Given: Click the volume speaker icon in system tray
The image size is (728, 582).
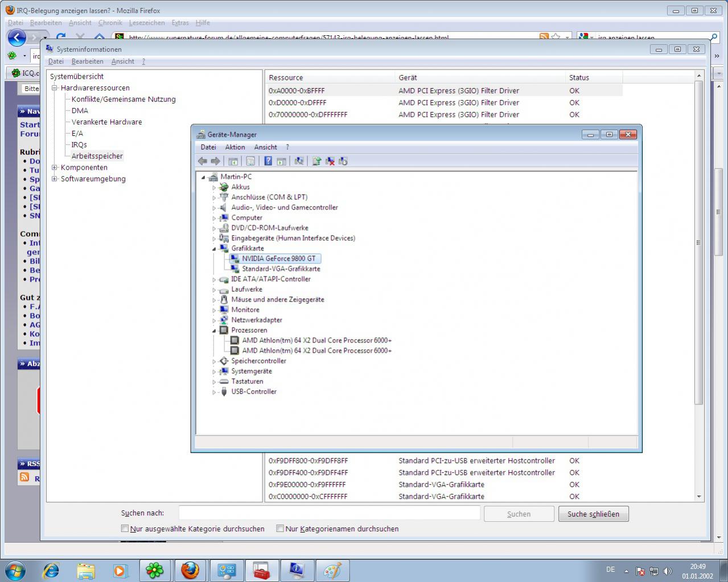Looking at the screenshot, I should (x=668, y=571).
